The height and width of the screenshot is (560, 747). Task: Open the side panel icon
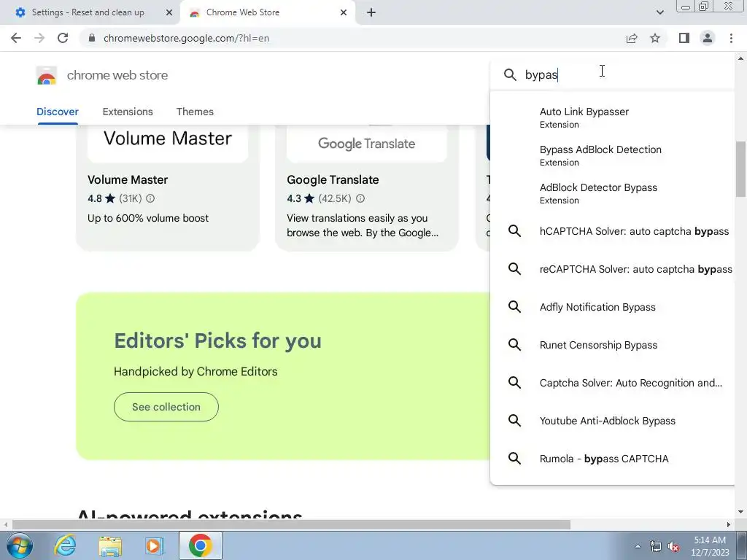[x=684, y=38]
